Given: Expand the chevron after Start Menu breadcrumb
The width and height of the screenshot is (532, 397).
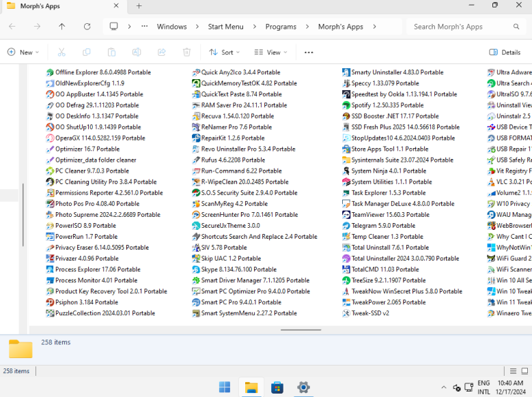Looking at the screenshot, I should [255, 27].
